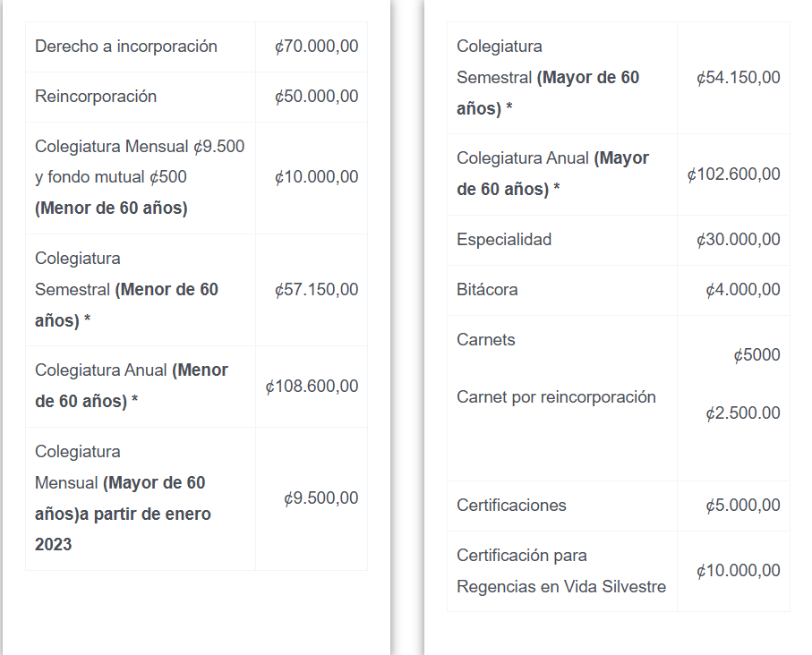This screenshot has height=655, width=812.
Task: Select the ₡50.000,00 amount
Action: tap(316, 97)
